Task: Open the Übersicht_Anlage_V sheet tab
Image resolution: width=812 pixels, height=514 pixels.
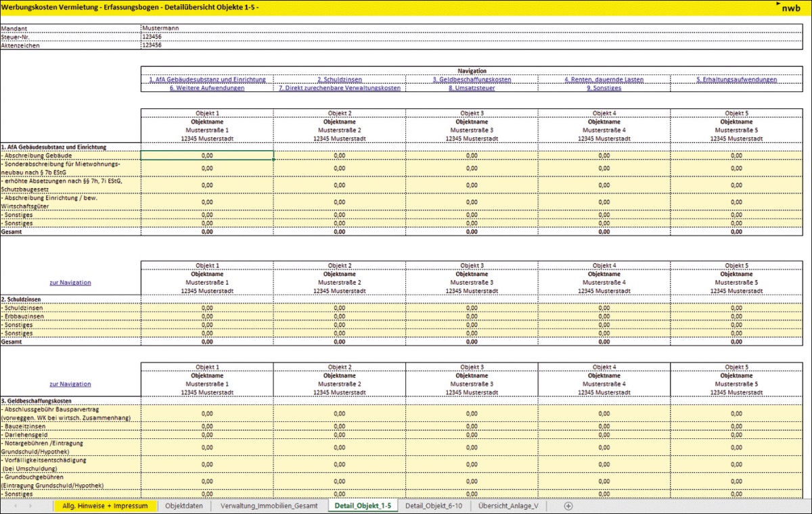Action: tap(508, 506)
